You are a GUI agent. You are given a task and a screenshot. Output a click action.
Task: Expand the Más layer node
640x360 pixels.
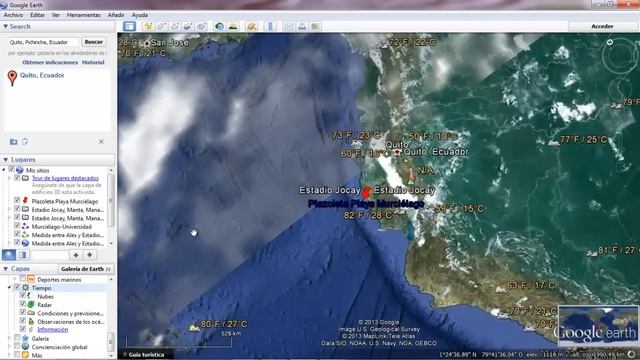pos(10,355)
